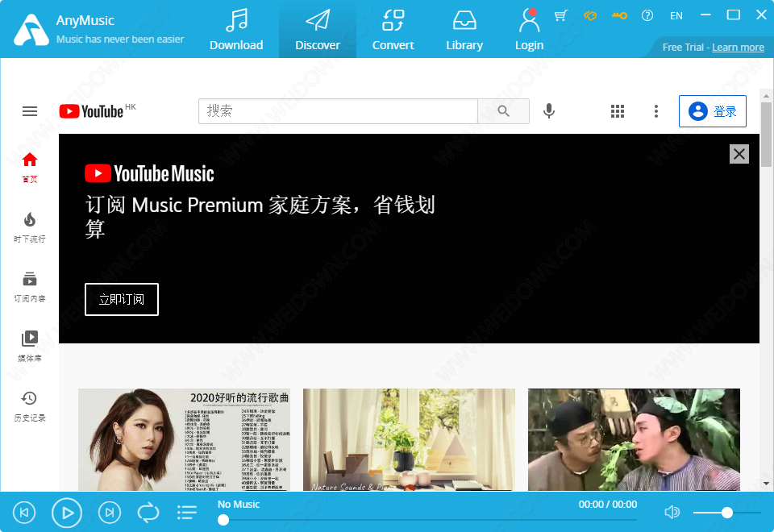This screenshot has height=532, width=774.
Task: Click the AnyMusic logo
Action: 31,30
